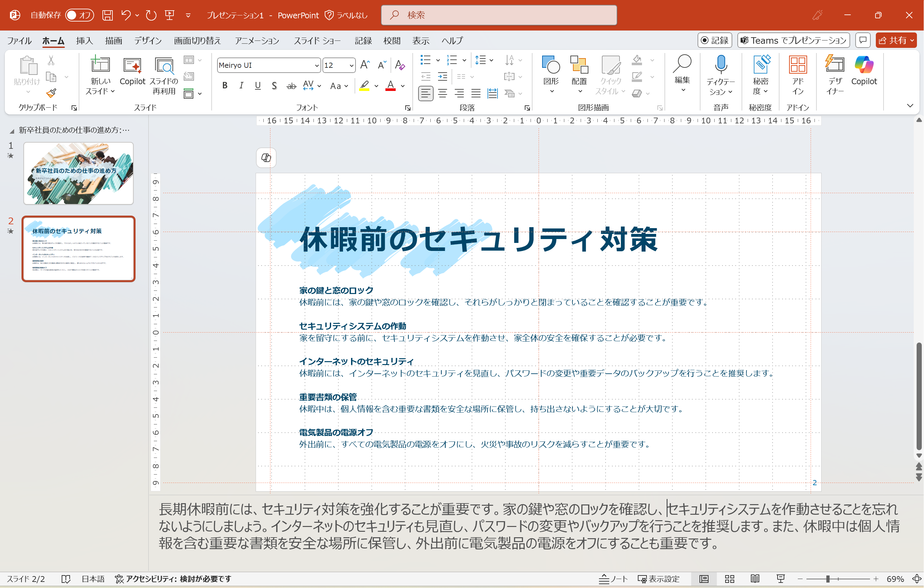Image resolution: width=924 pixels, height=588 pixels.
Task: Open the font name dropdown Meiryo UI
Action: (x=317, y=65)
